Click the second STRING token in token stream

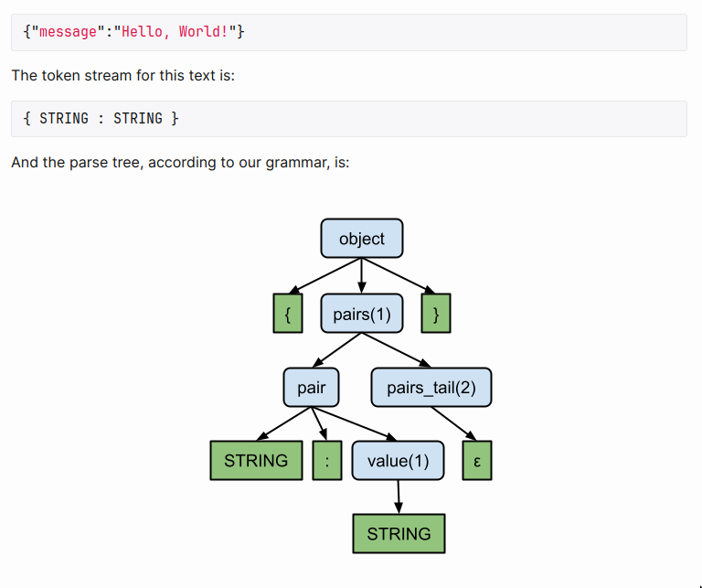137,119
